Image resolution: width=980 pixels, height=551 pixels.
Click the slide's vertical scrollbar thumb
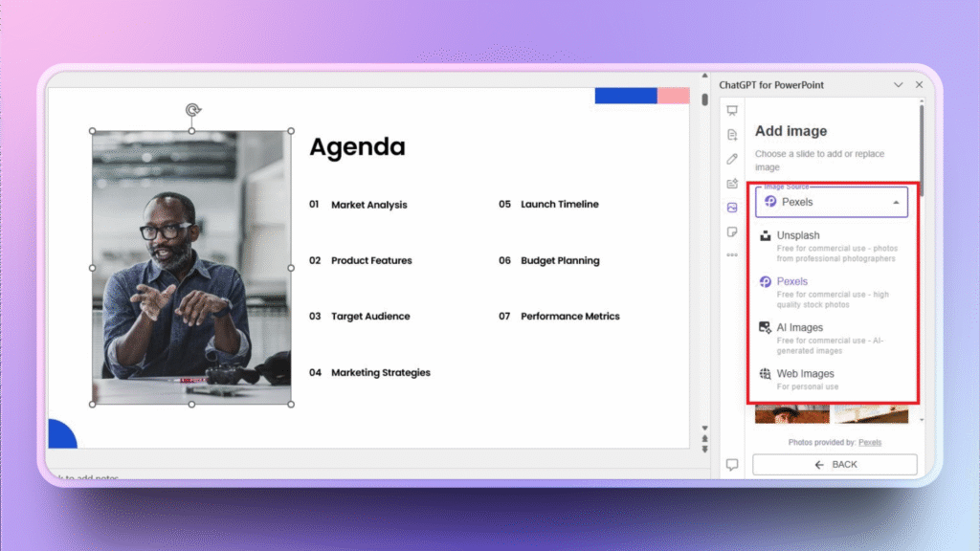[705, 99]
